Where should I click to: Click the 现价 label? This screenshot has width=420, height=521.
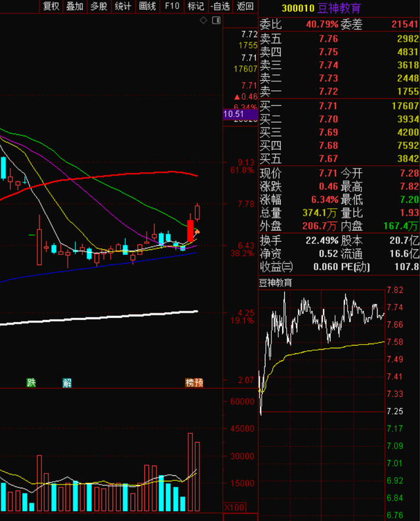270,173
